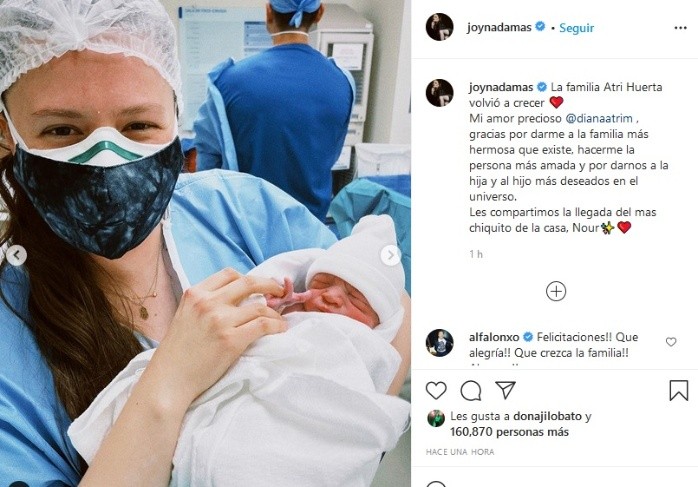The height and width of the screenshot is (487, 698).
Task: Open the three-dot more options menu
Action: click(680, 28)
